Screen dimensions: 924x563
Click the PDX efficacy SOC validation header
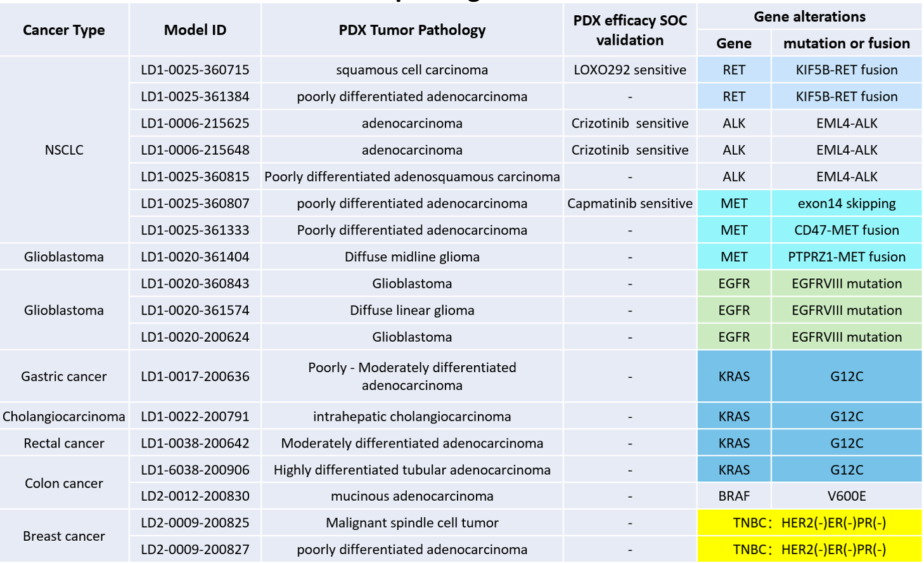630,29
